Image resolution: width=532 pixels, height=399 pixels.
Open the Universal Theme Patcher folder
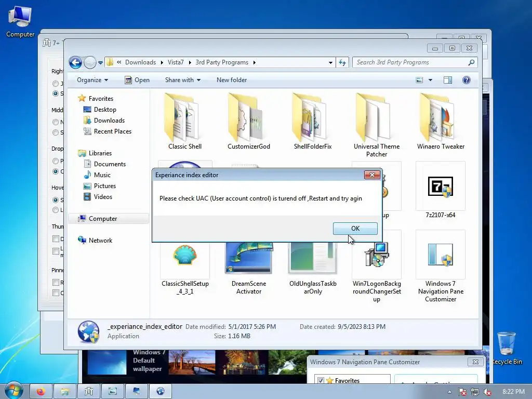[x=377, y=125]
